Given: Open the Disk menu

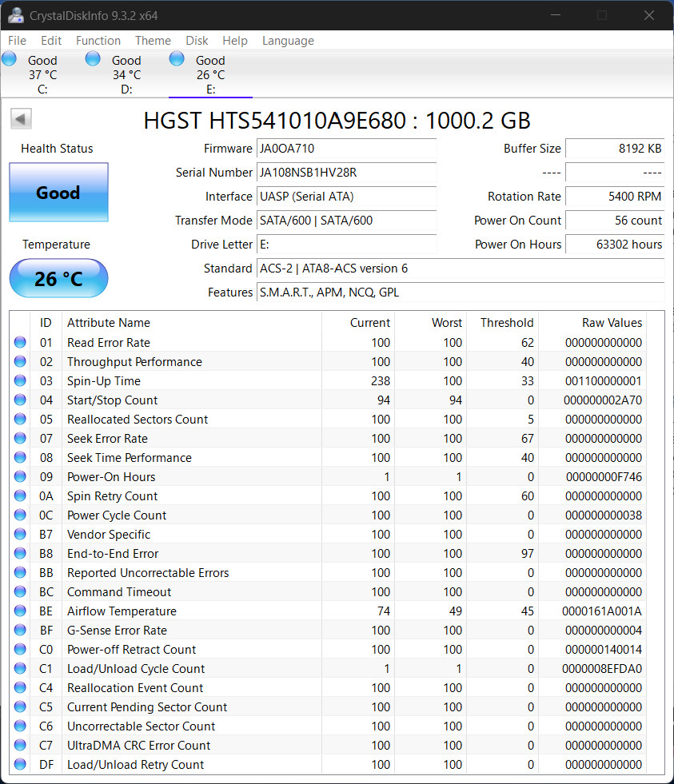Looking at the screenshot, I should [197, 41].
